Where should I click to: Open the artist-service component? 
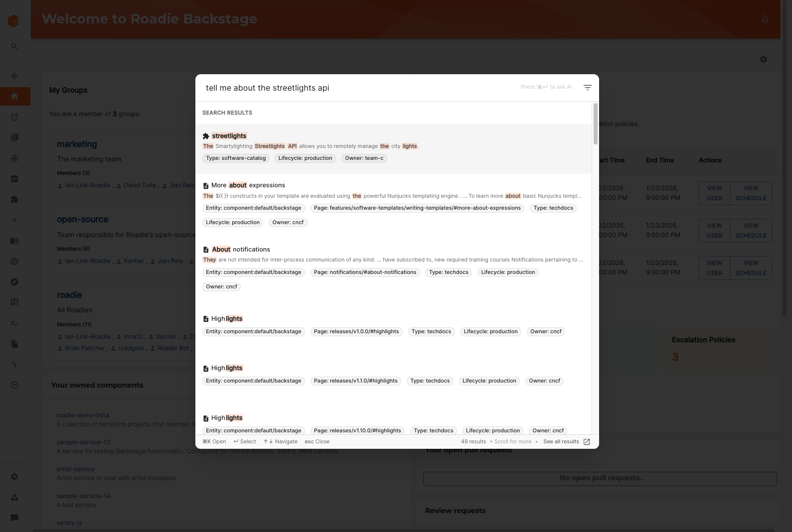[75, 469]
